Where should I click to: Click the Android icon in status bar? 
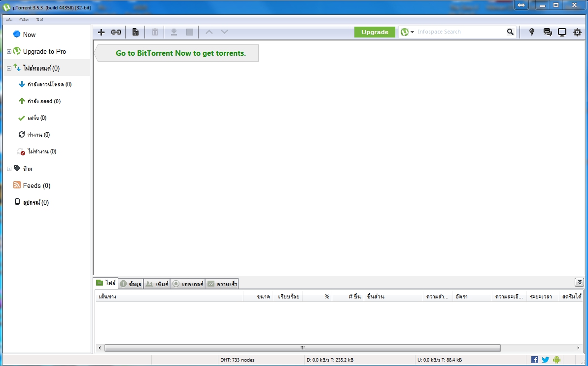pyautogui.click(x=556, y=360)
